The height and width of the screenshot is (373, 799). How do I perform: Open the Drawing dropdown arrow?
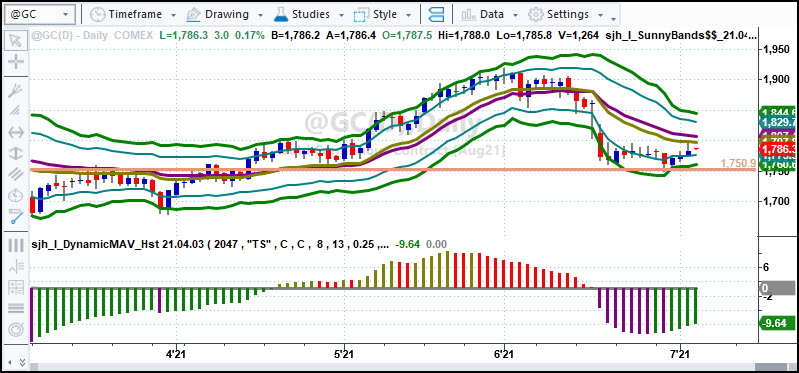pyautogui.click(x=261, y=15)
